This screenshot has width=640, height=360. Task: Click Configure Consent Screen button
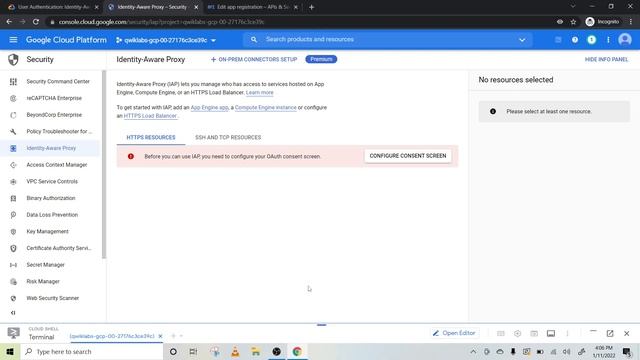(408, 156)
